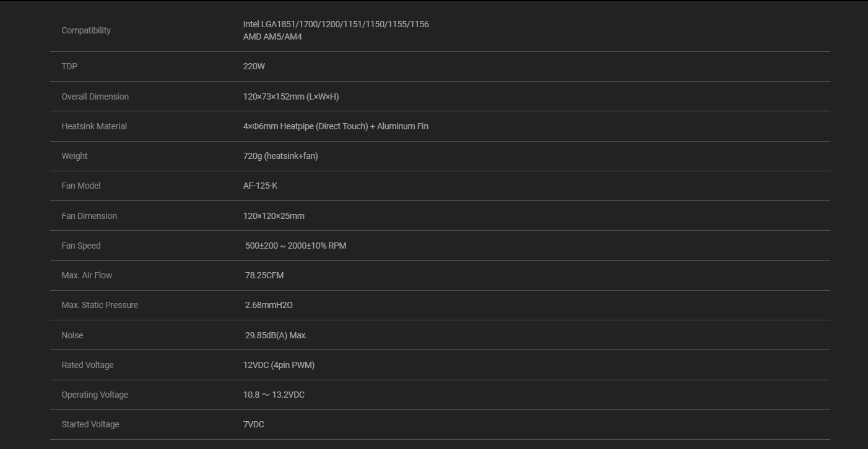Viewport: 868px width, 449px height.
Task: Click the 220W TDP value
Action: 254,66
